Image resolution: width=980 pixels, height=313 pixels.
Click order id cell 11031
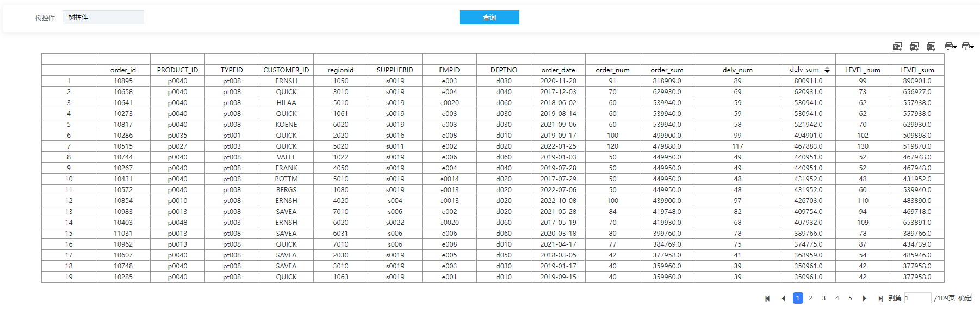123,234
